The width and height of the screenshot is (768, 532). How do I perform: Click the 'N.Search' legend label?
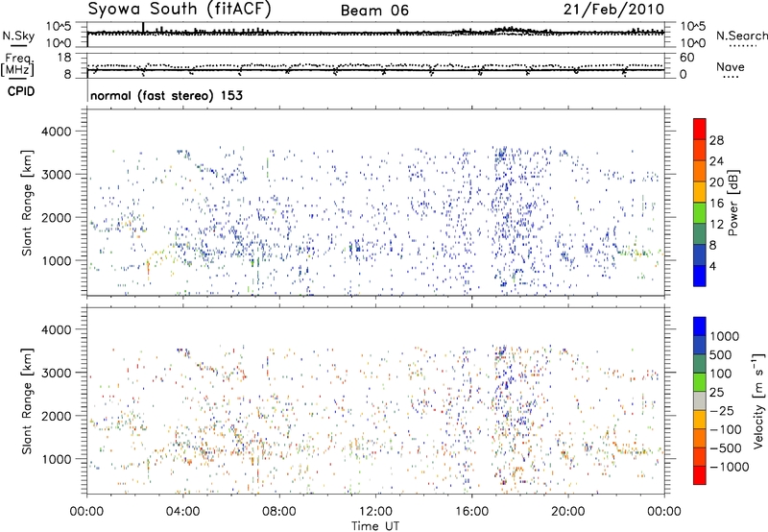741,36
